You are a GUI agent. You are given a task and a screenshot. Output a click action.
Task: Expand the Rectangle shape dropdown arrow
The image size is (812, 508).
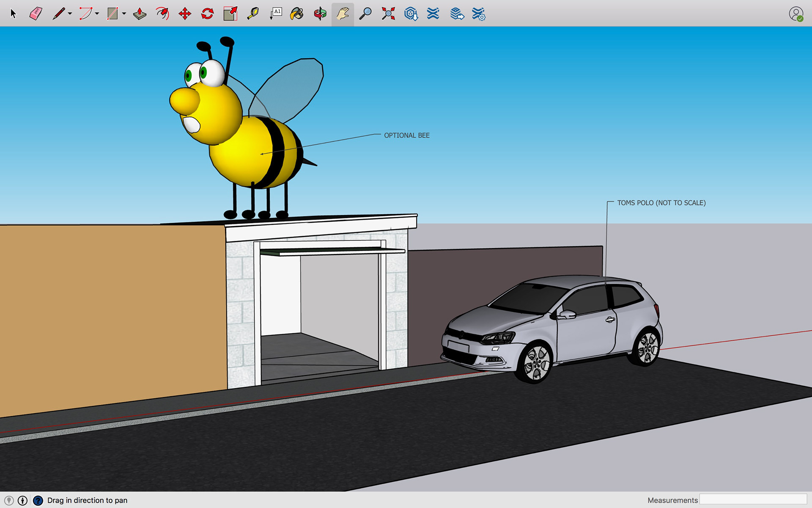tap(124, 14)
